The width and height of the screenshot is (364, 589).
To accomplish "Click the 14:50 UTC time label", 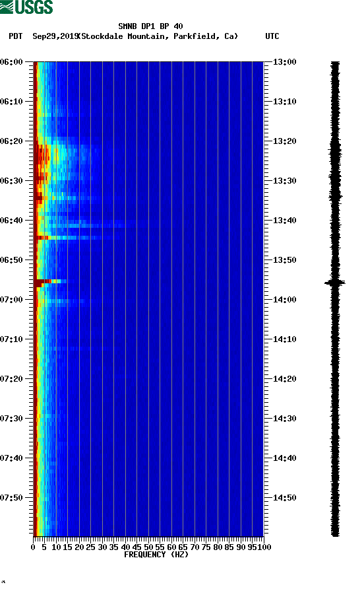I will click(x=284, y=498).
